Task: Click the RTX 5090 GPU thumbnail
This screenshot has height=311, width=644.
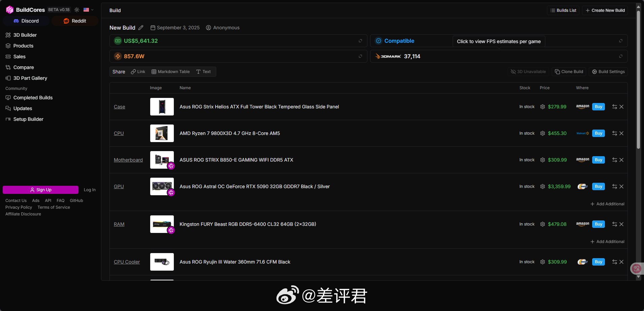Action: (162, 186)
